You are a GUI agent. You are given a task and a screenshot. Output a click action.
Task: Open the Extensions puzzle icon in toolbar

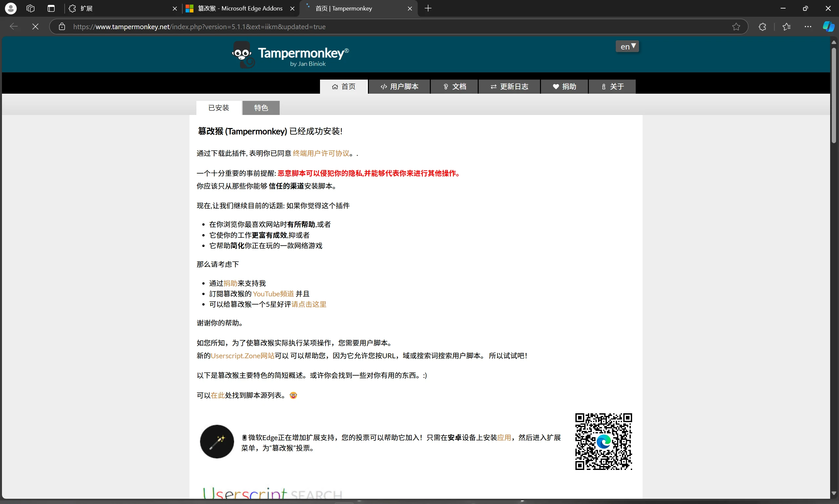click(762, 27)
